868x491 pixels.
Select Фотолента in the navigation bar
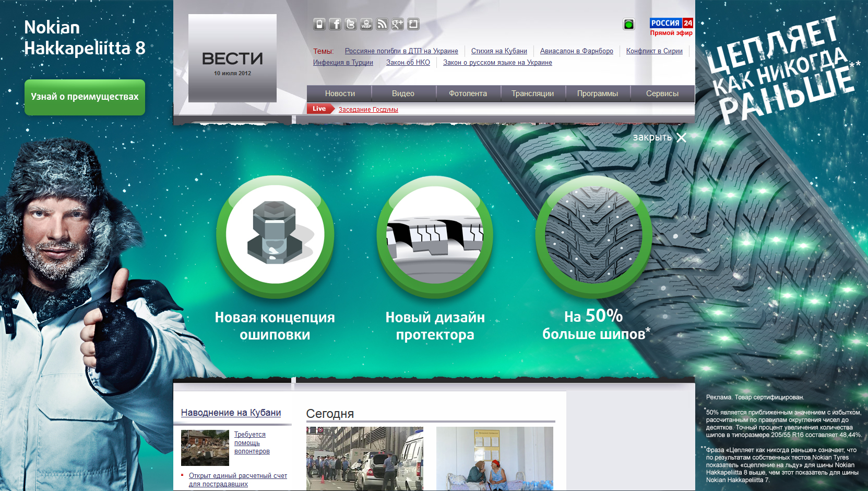click(468, 93)
